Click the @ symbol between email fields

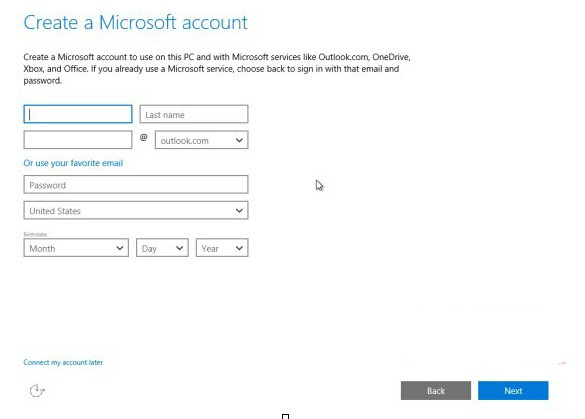[x=144, y=138]
